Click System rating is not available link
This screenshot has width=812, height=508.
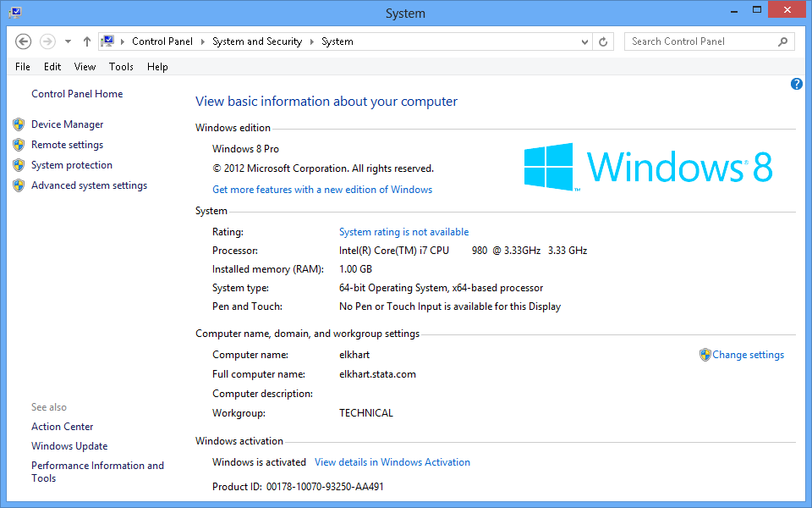pos(404,232)
